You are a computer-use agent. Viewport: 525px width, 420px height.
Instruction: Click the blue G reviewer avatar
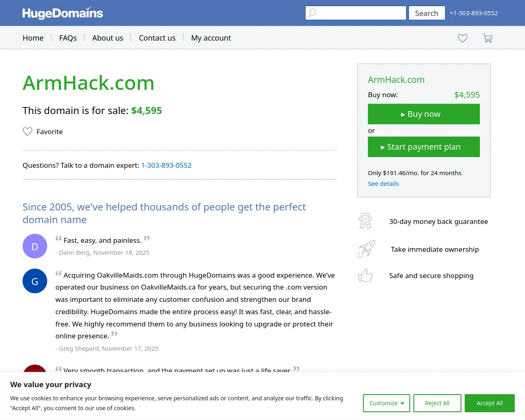click(35, 281)
